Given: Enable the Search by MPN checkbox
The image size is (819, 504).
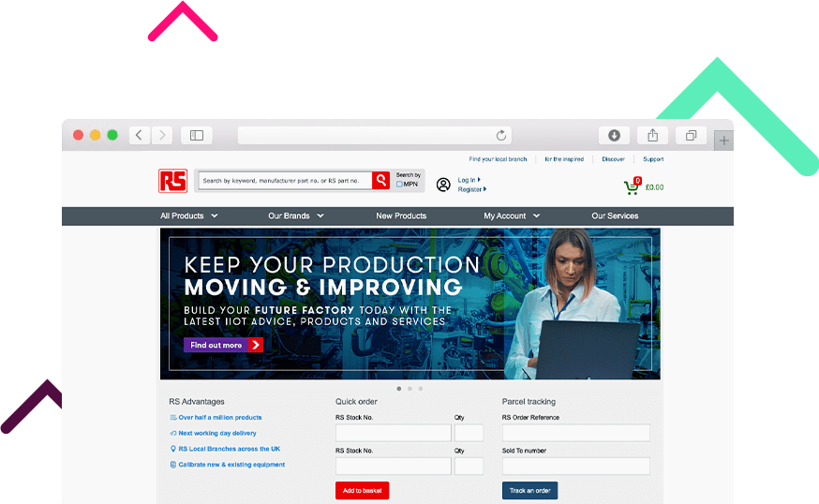Looking at the screenshot, I should point(399,184).
